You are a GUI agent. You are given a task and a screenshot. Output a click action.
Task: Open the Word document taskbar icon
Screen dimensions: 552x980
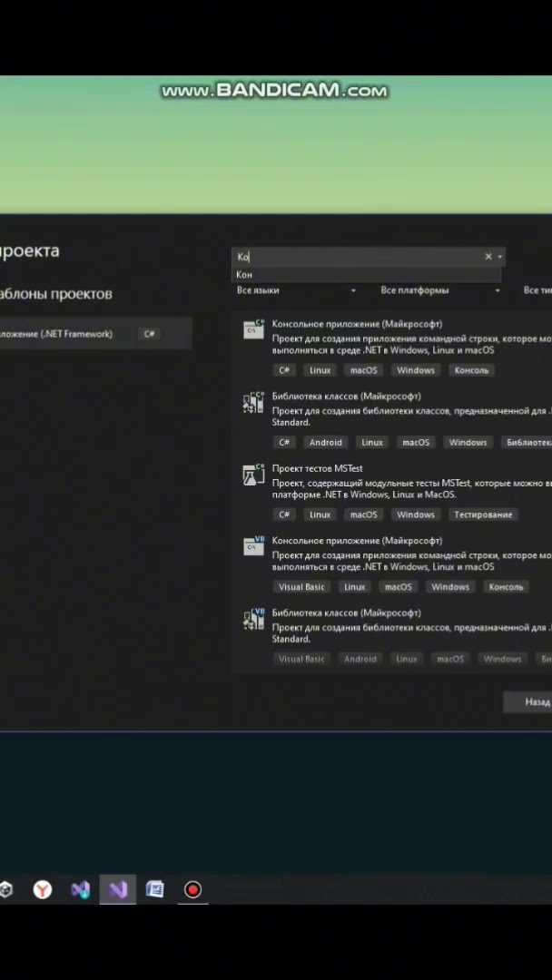[x=155, y=888]
